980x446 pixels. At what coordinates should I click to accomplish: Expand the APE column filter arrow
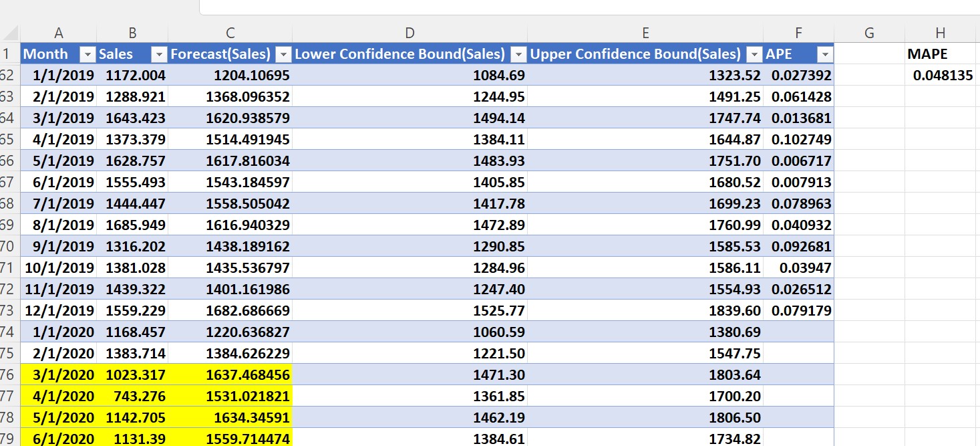point(825,54)
